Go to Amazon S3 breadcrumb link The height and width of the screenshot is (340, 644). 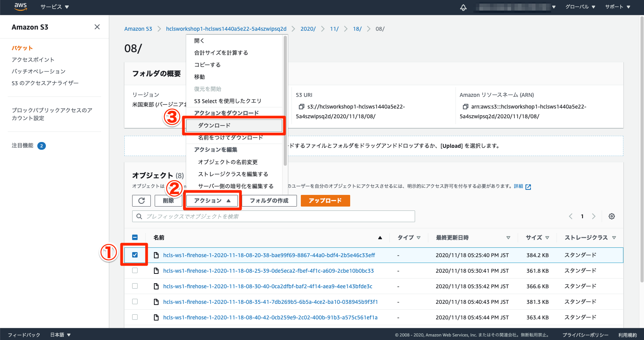[x=138, y=29]
